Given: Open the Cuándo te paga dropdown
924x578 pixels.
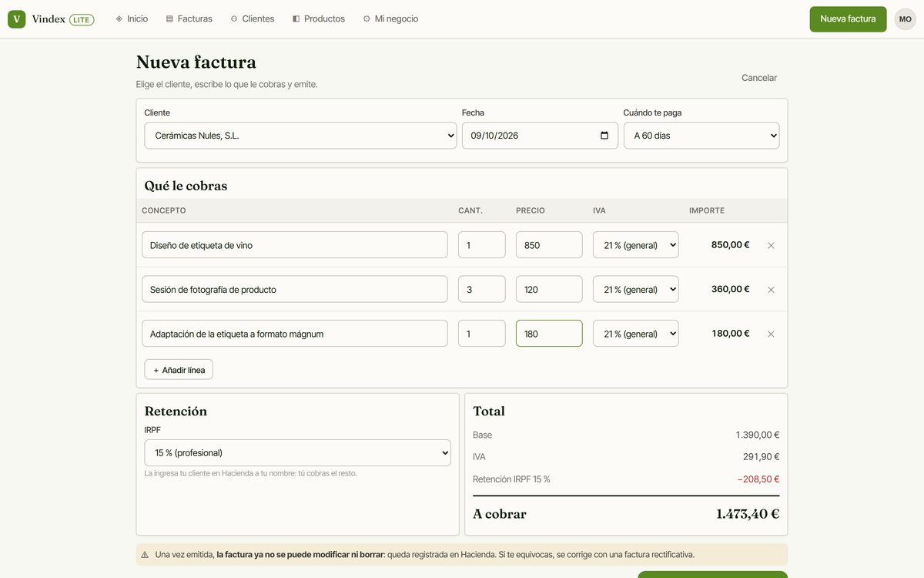Looking at the screenshot, I should [x=701, y=136].
